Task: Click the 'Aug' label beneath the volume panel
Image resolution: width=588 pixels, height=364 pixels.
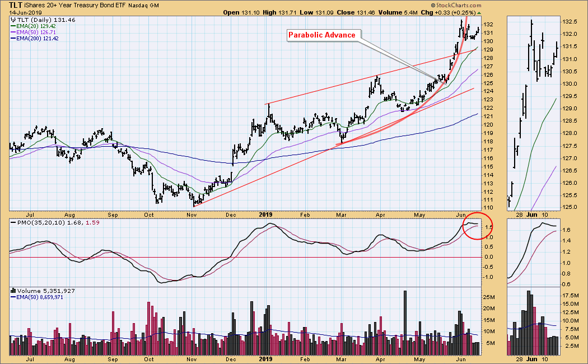Action: click(70, 359)
